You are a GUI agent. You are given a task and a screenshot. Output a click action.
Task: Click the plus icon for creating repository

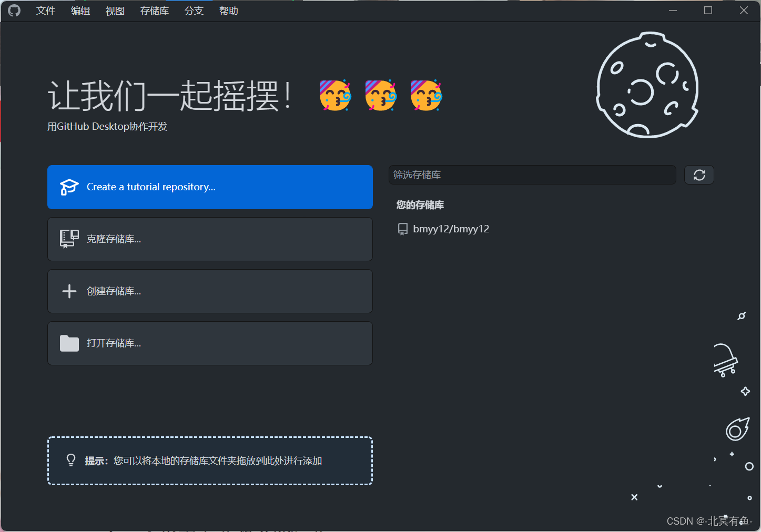(69, 291)
